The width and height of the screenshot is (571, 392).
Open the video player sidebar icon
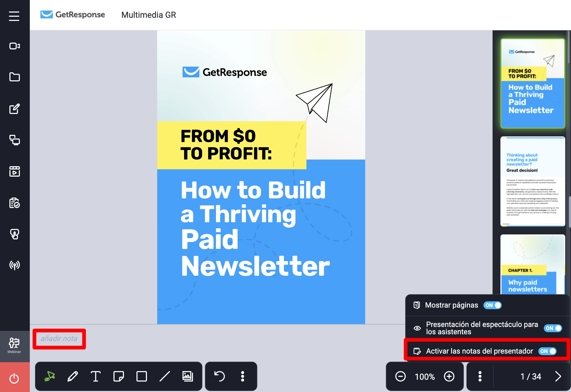(x=15, y=171)
